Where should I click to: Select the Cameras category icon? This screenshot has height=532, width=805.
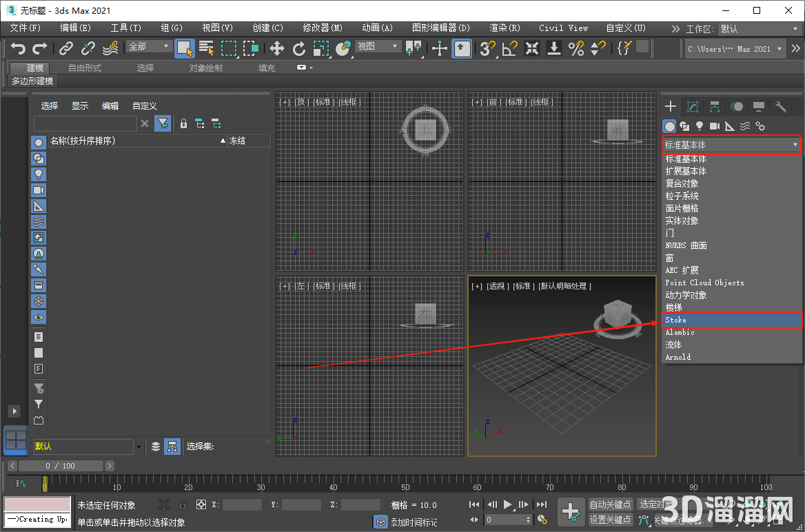(x=715, y=126)
